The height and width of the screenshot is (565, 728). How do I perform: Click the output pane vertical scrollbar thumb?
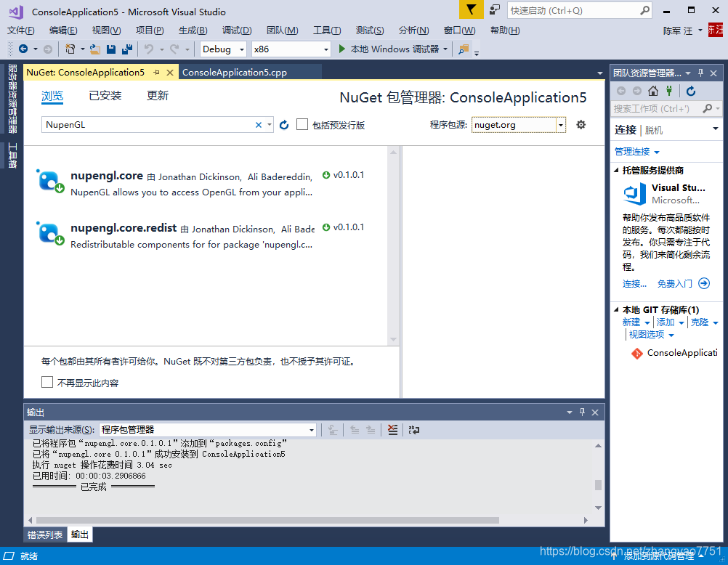coord(598,485)
